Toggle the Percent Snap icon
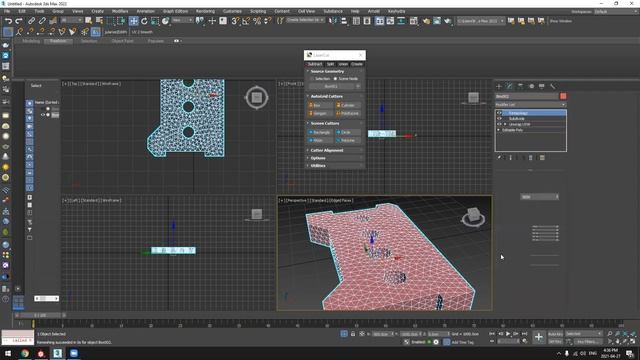640x360 pixels. pyautogui.click(x=257, y=21)
